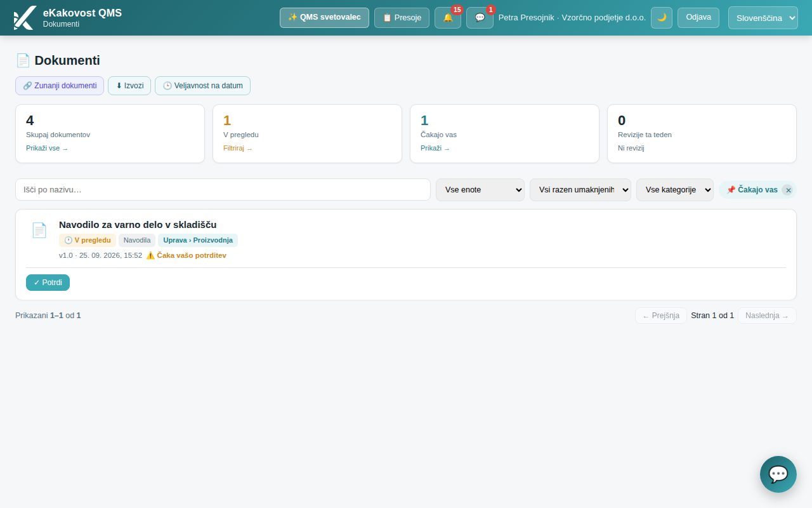Click the Revizije ta teden card
This screenshot has width=812, height=508.
click(x=702, y=134)
